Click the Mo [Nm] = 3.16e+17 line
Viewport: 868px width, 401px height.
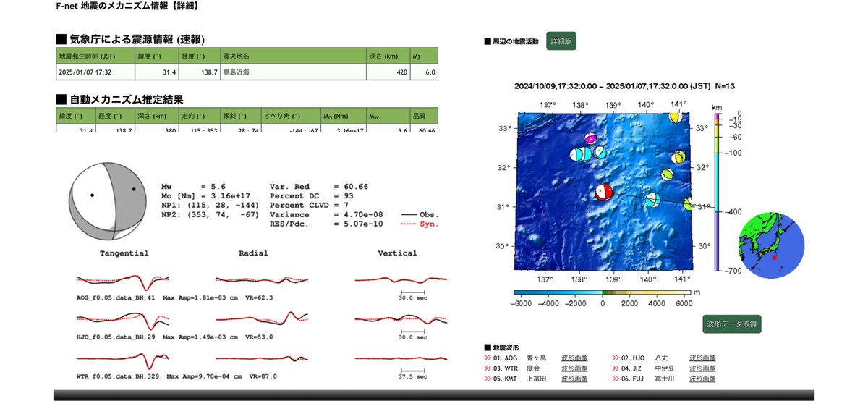click(x=205, y=195)
